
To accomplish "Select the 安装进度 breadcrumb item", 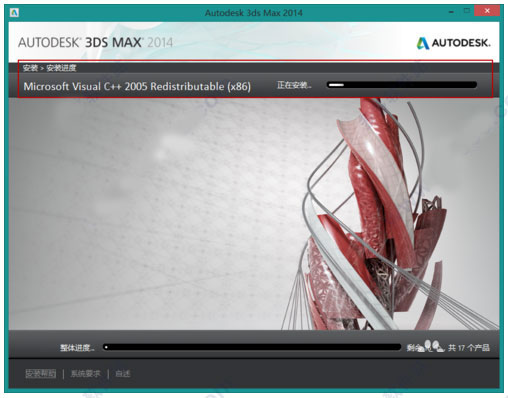I will [61, 68].
